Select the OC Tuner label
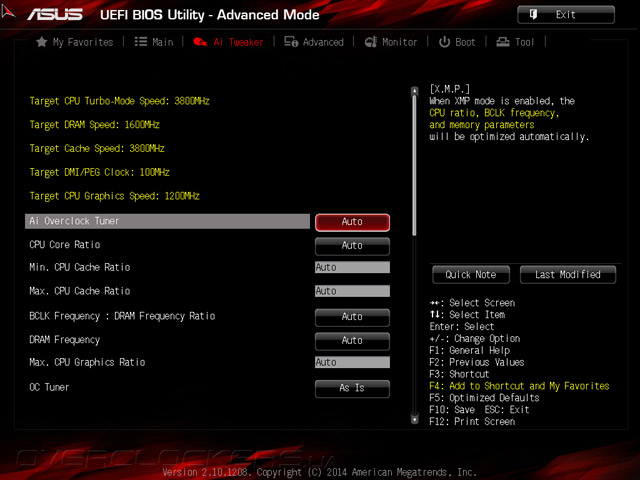640x480 pixels. click(49, 387)
